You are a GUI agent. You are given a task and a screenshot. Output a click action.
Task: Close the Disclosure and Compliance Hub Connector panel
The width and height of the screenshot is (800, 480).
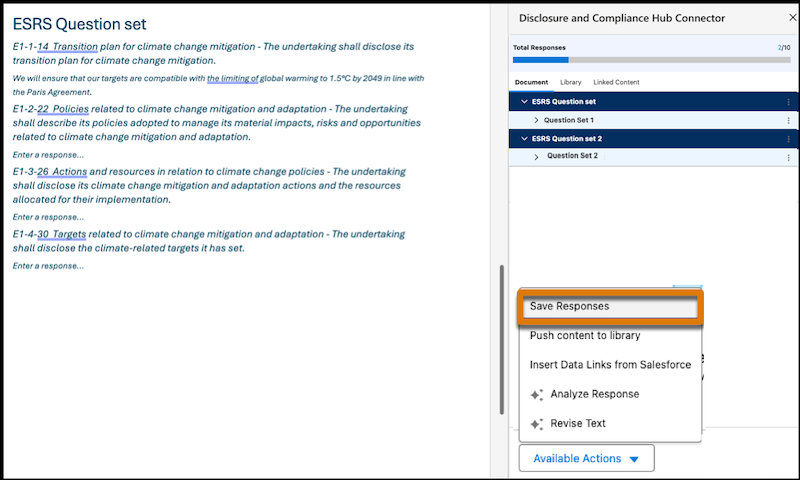click(793, 17)
